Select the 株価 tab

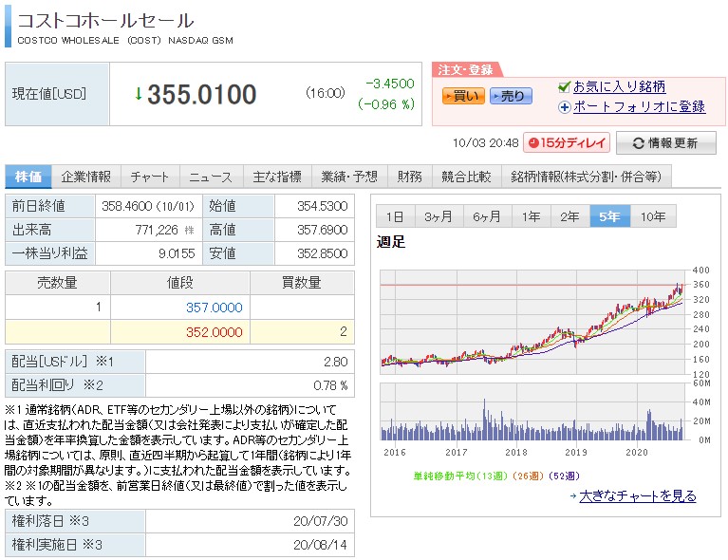[x=28, y=177]
